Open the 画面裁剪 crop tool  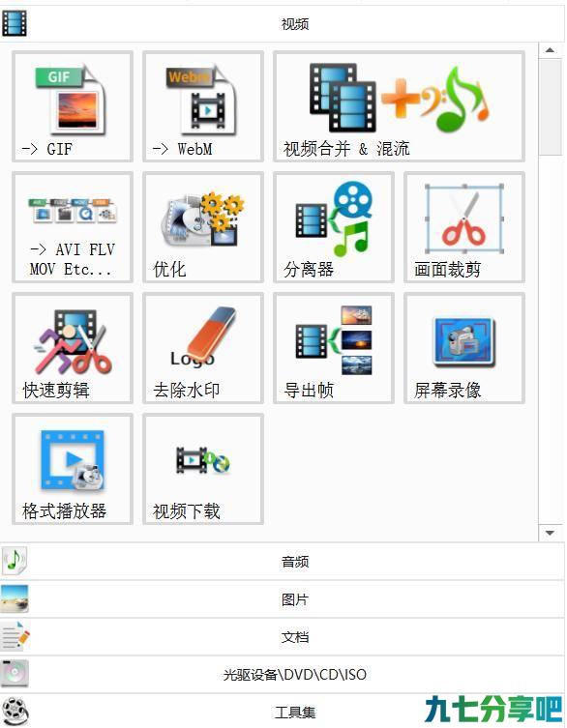[x=464, y=227]
